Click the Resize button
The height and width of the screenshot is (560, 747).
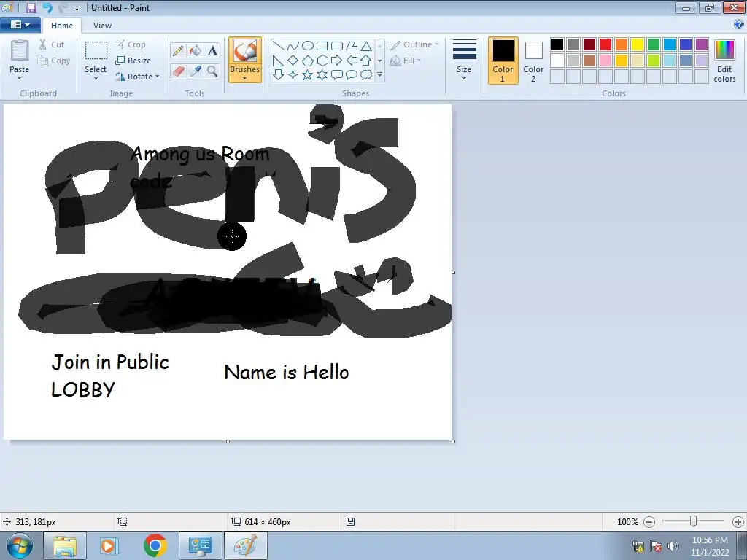click(133, 61)
